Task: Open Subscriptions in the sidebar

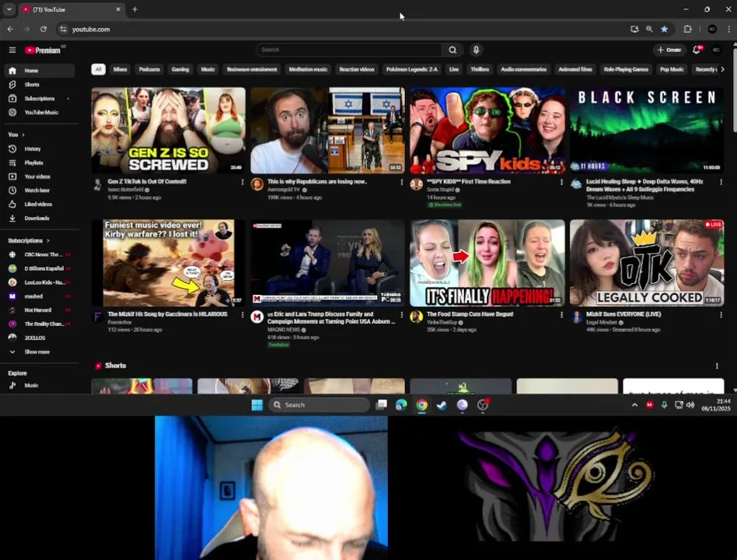Action: point(40,99)
